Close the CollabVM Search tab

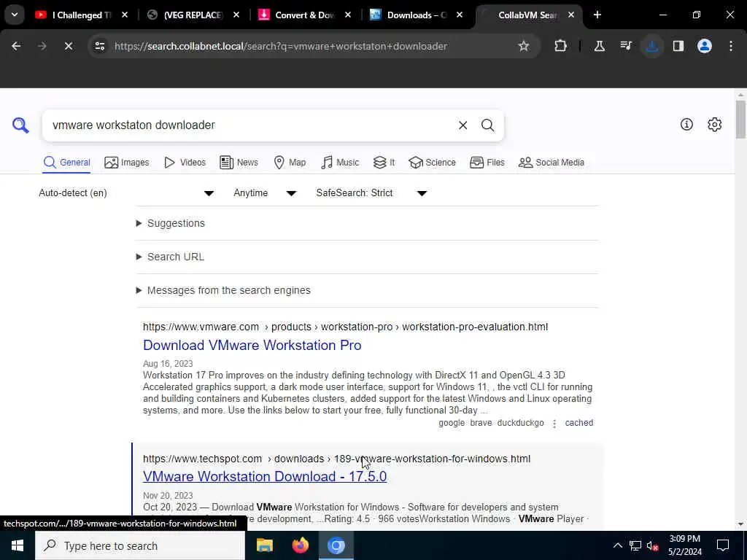571,15
